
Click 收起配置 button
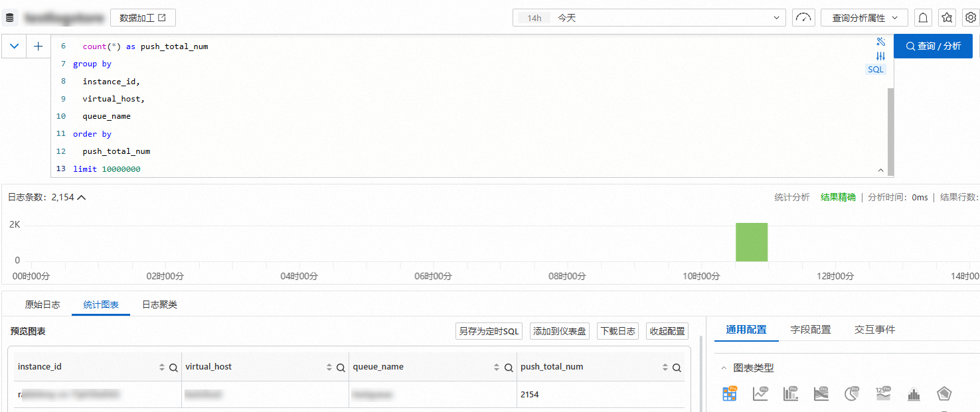point(667,331)
